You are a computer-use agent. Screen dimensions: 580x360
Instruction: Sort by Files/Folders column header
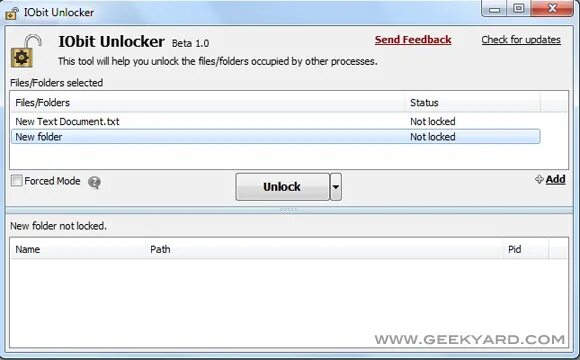coord(209,102)
